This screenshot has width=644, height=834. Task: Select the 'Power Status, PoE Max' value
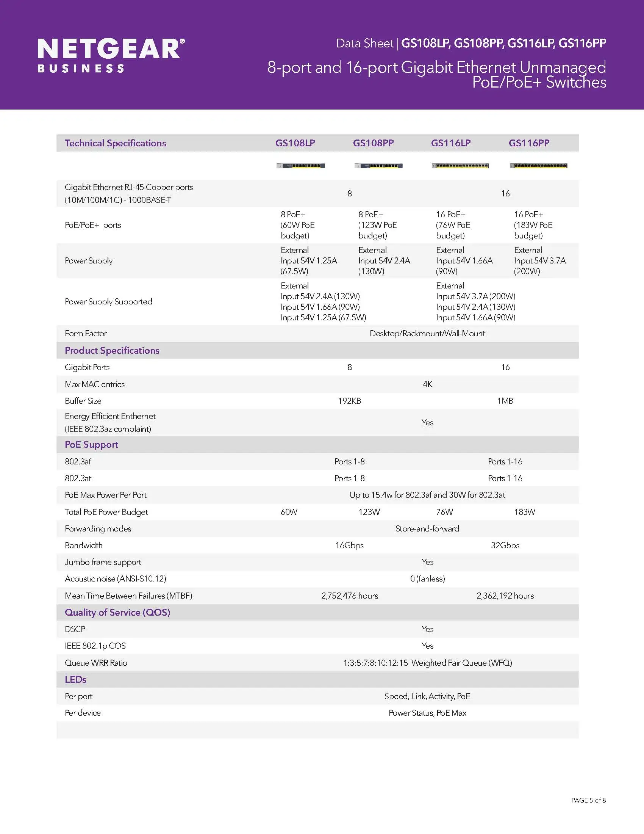pyautogui.click(x=427, y=713)
